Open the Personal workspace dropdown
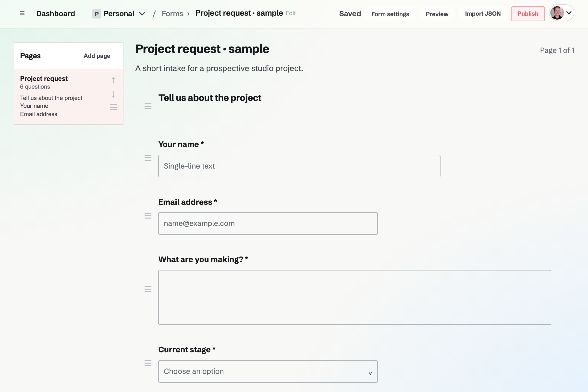Image resolution: width=588 pixels, height=392 pixels. (x=119, y=14)
